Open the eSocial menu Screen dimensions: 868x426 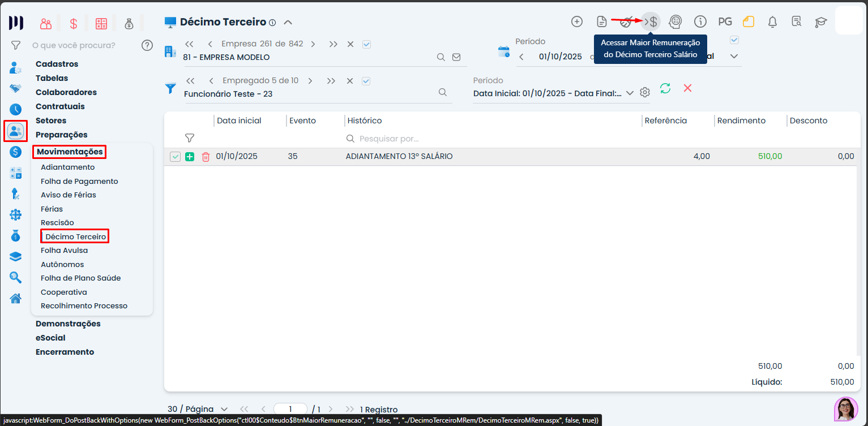tap(50, 338)
